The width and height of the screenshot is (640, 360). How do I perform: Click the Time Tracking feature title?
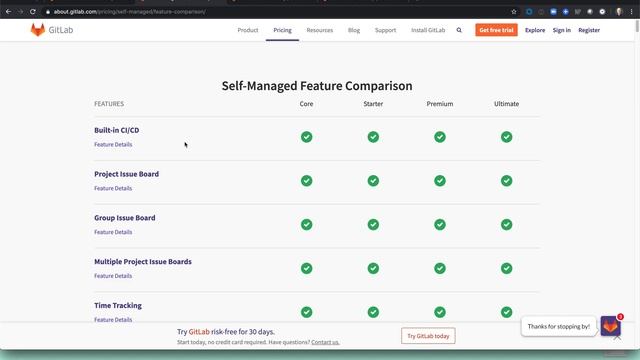(x=118, y=305)
